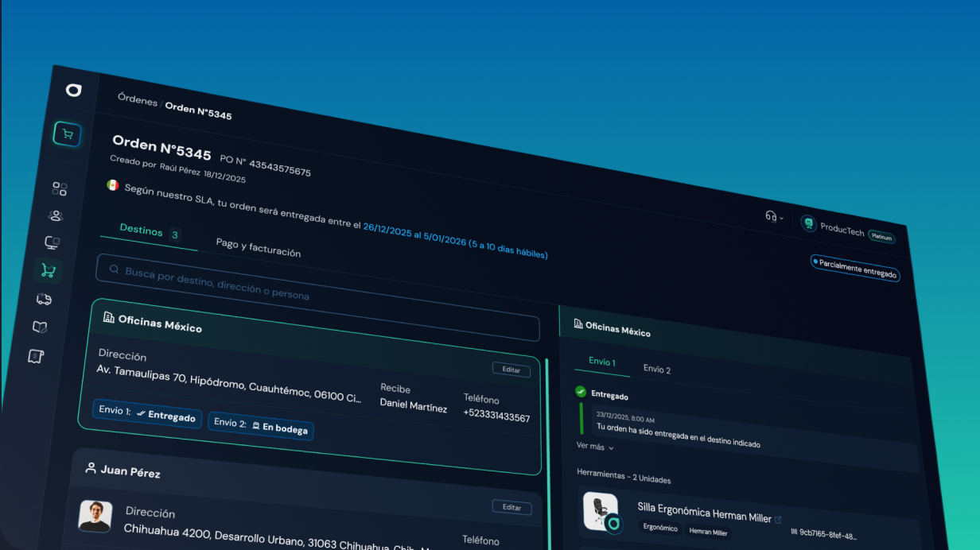
Task: Click the ProducTech account avatar
Action: (808, 224)
